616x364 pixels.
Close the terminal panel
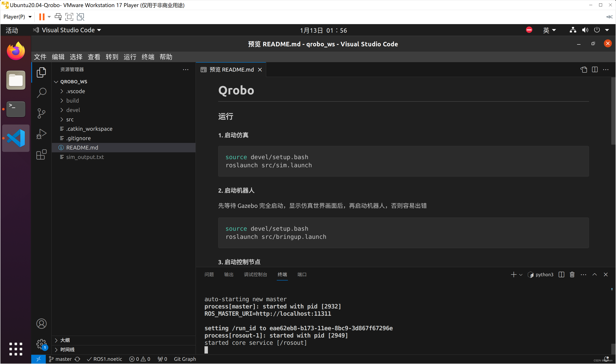(x=606, y=274)
